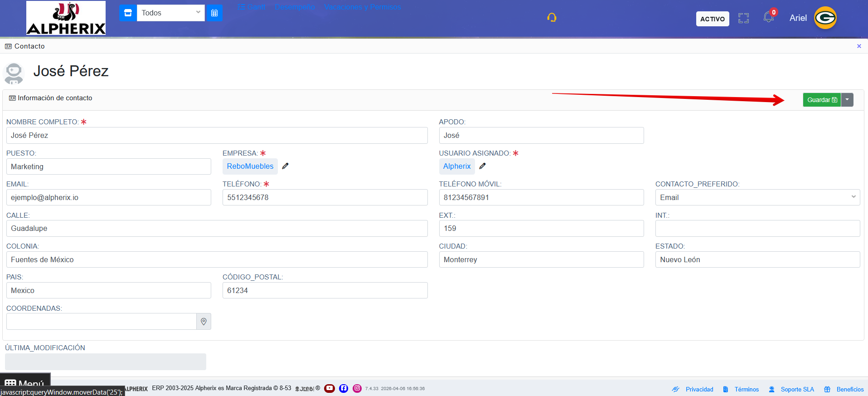Open the Gantt menu item

[x=252, y=7]
